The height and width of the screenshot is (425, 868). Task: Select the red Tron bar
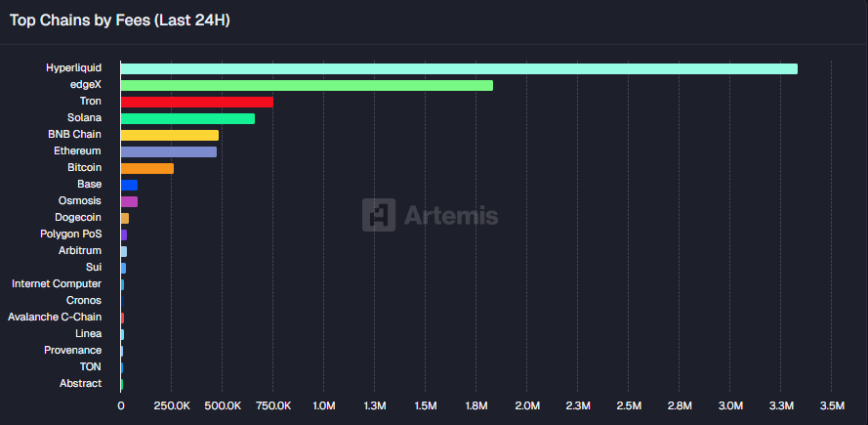[x=196, y=102]
